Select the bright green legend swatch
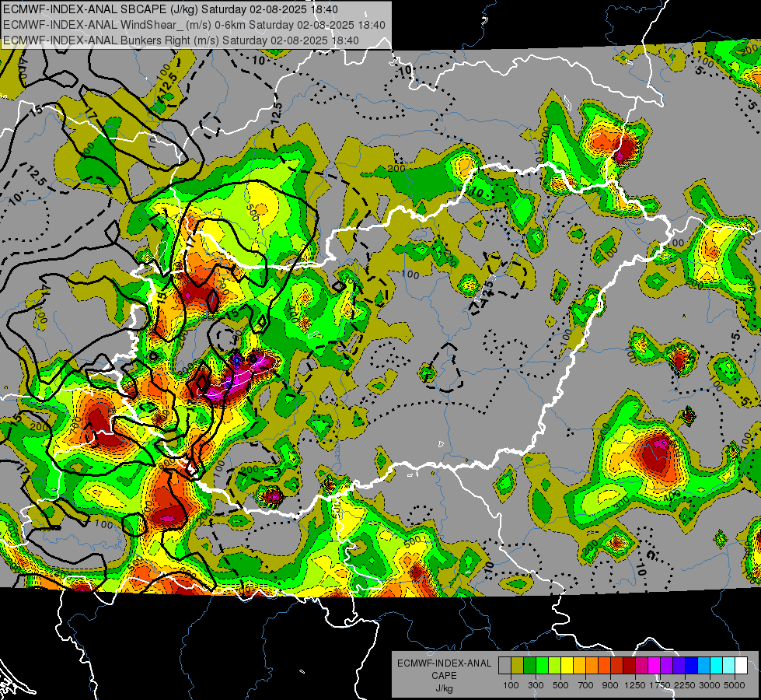Viewport: 761px width, 700px height. (542, 665)
